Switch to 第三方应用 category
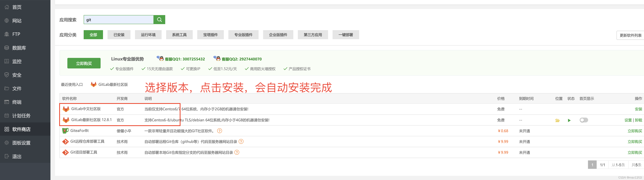The height and width of the screenshot is (180, 644). click(x=312, y=35)
